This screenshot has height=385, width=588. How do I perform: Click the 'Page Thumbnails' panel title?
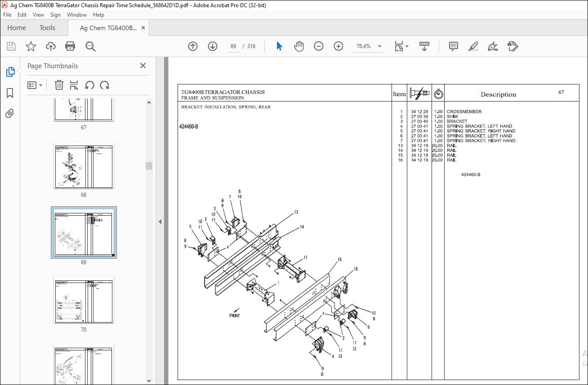pos(53,66)
